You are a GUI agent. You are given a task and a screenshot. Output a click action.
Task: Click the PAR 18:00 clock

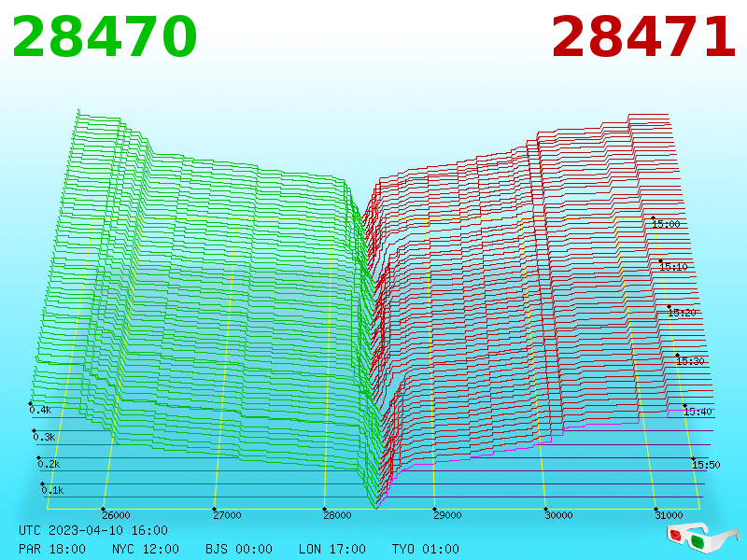pos(52,549)
